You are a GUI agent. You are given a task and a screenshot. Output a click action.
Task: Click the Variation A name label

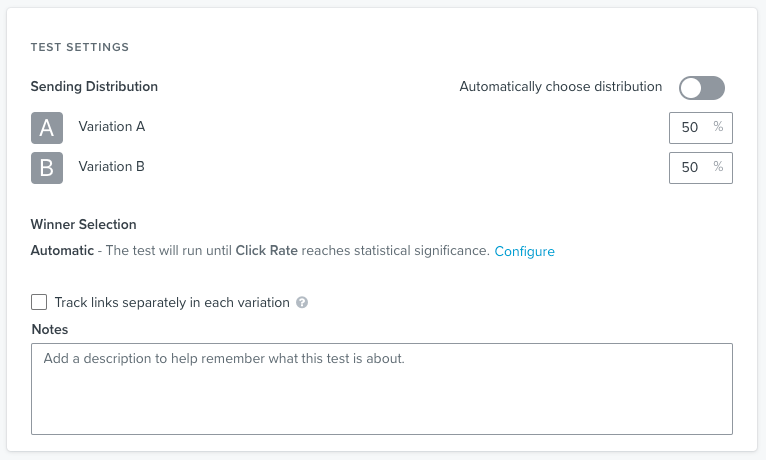(x=111, y=127)
